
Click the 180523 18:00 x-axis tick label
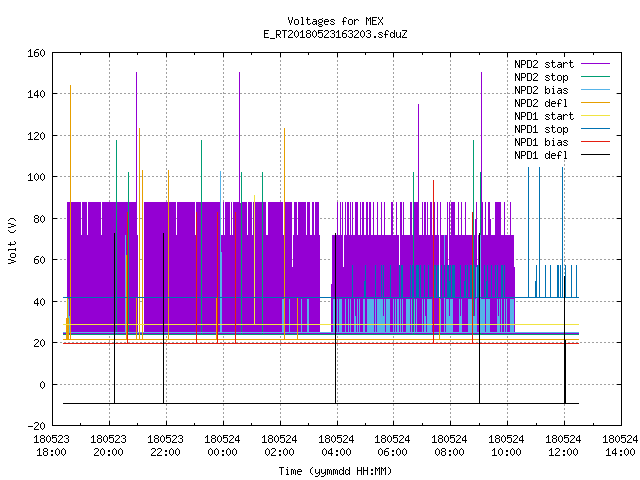[x=51, y=446]
